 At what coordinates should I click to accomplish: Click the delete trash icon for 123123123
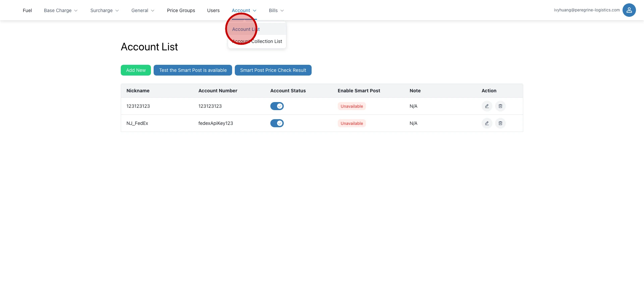point(500,106)
